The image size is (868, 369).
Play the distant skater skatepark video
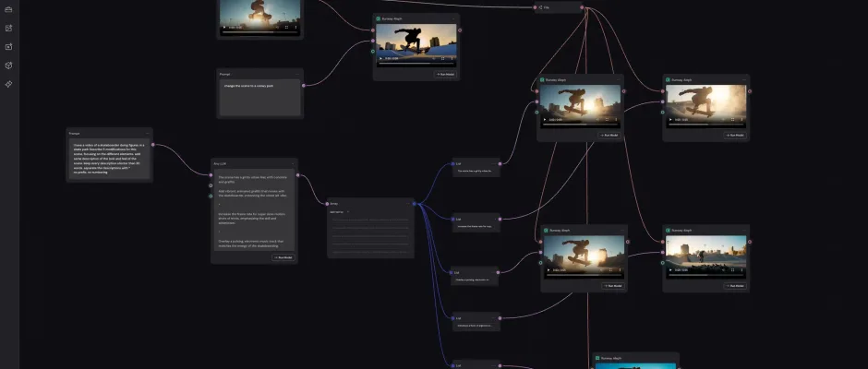[671, 270]
